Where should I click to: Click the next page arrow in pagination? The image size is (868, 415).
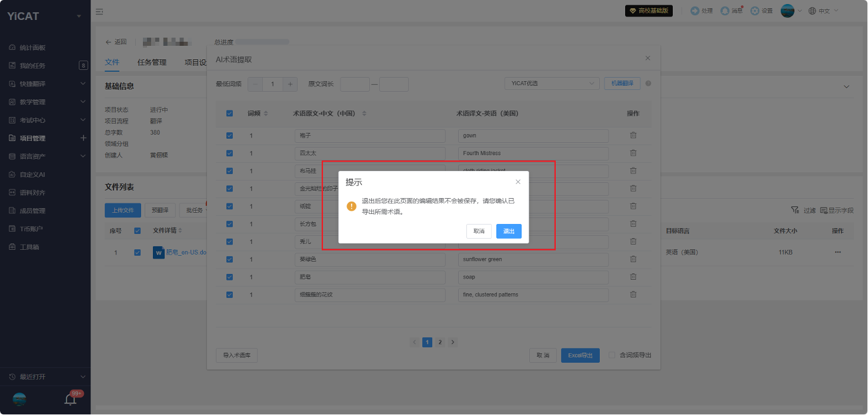pyautogui.click(x=452, y=342)
